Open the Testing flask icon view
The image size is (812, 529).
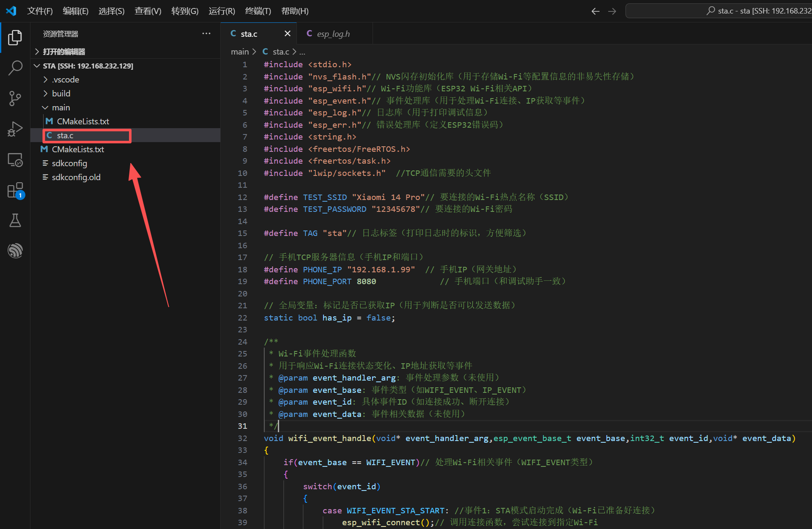point(15,220)
